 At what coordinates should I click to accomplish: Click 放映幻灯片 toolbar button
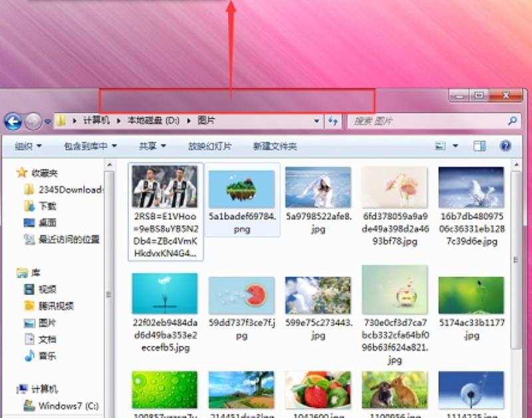click(209, 146)
